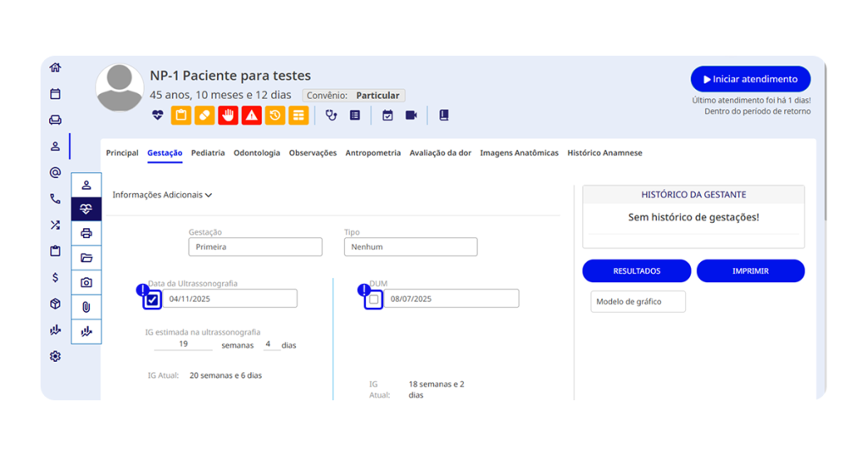Image resolution: width=868 pixels, height=456 pixels.
Task: Open the printer icon in the inner sidebar
Action: point(86,233)
